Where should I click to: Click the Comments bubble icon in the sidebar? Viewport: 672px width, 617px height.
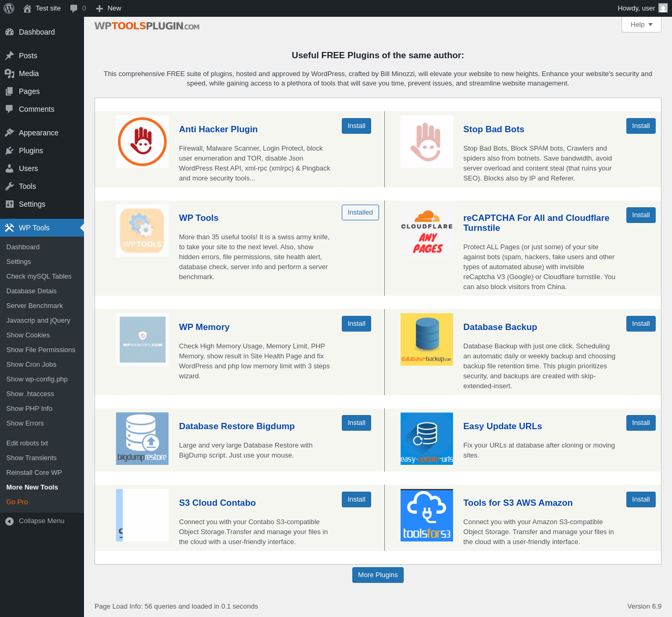pyautogui.click(x=9, y=109)
